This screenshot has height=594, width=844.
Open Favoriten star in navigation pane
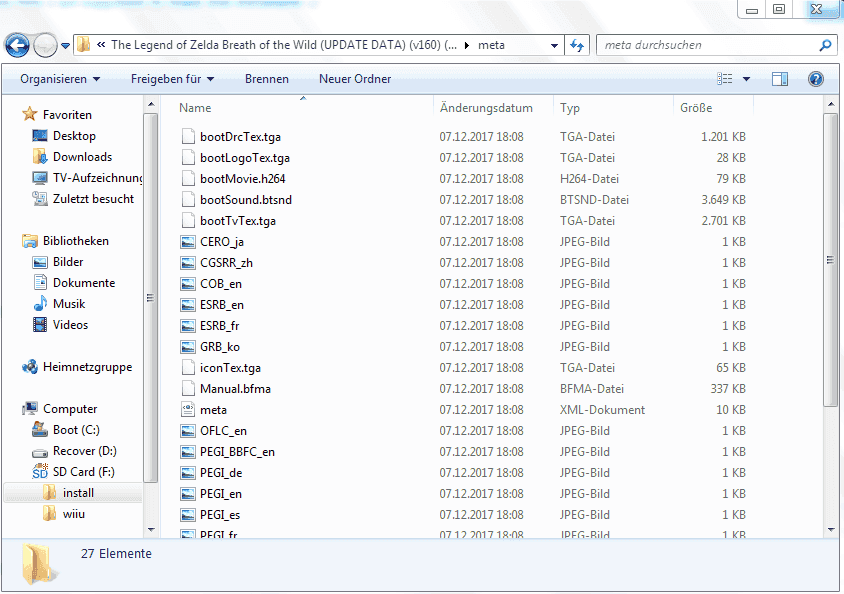[x=29, y=114]
